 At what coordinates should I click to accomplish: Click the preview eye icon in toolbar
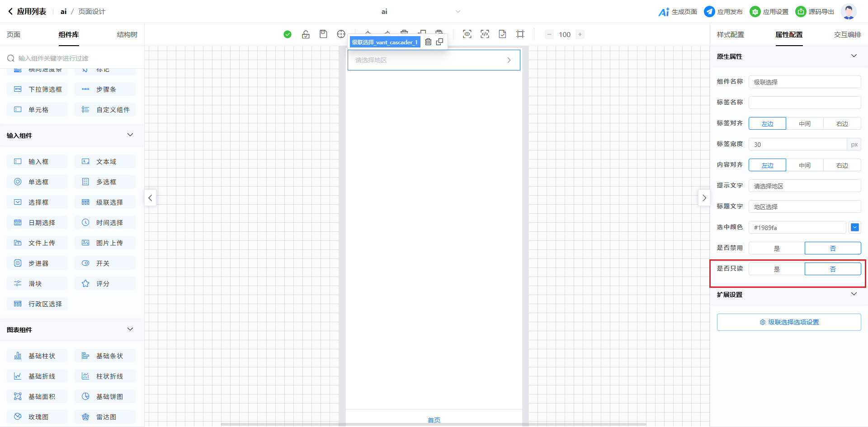tap(467, 34)
